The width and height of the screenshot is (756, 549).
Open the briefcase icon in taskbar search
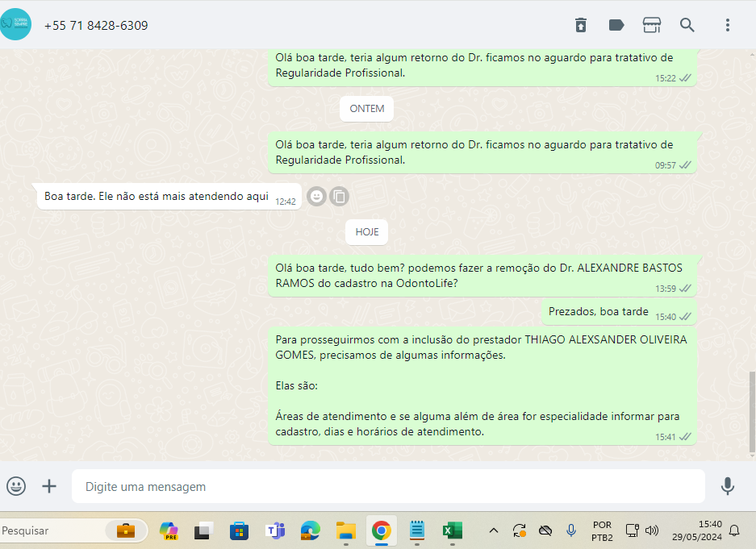coord(126,530)
